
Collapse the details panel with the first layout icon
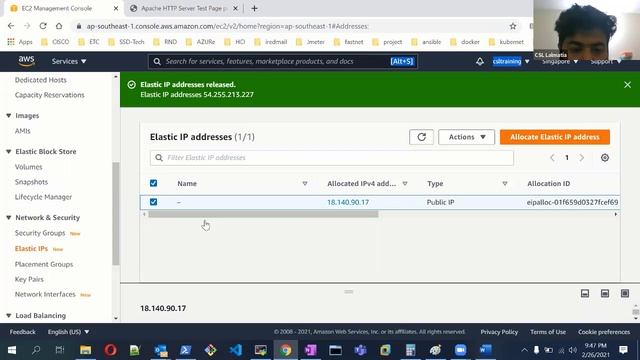(x=585, y=293)
